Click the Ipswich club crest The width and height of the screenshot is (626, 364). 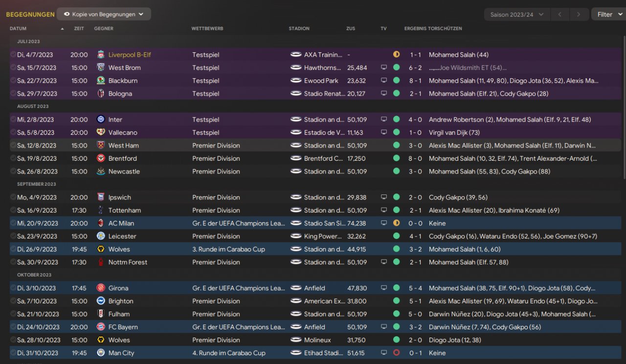(101, 197)
